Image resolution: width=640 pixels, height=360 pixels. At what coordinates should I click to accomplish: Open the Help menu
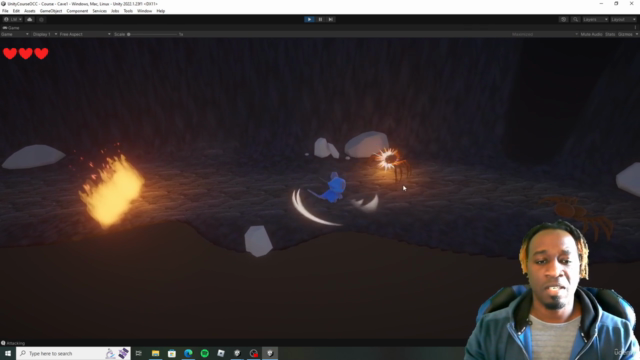tap(161, 11)
